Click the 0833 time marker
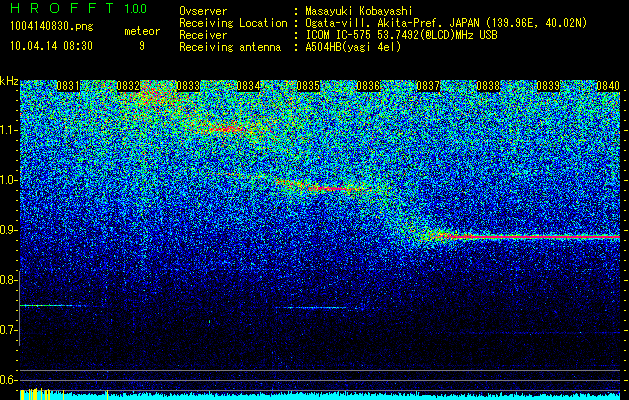The image size is (629, 400). coord(188,86)
